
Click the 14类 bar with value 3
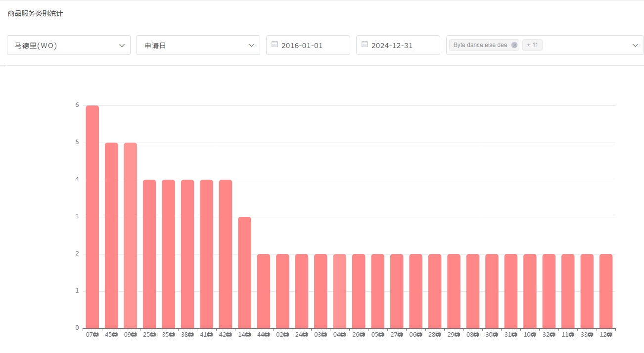coord(244,272)
